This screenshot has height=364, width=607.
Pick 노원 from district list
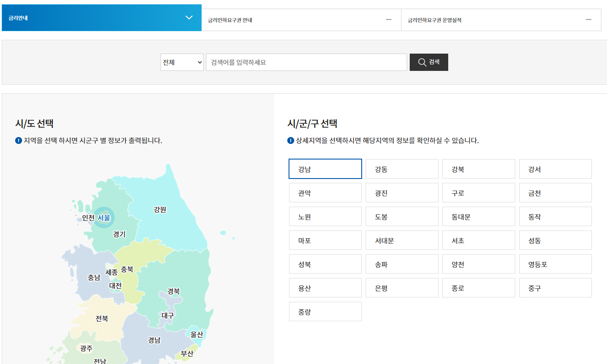coord(325,217)
